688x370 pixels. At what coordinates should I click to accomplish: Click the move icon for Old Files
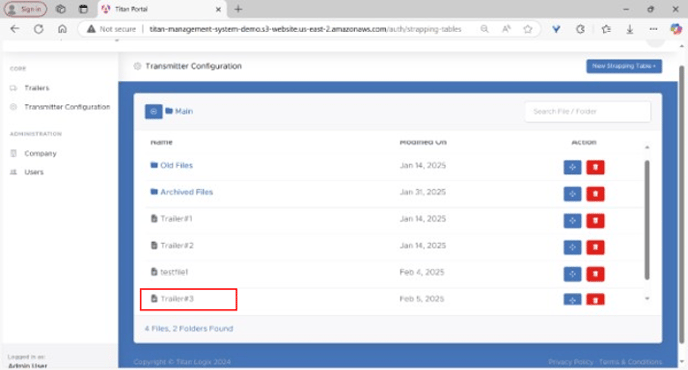coord(572,167)
